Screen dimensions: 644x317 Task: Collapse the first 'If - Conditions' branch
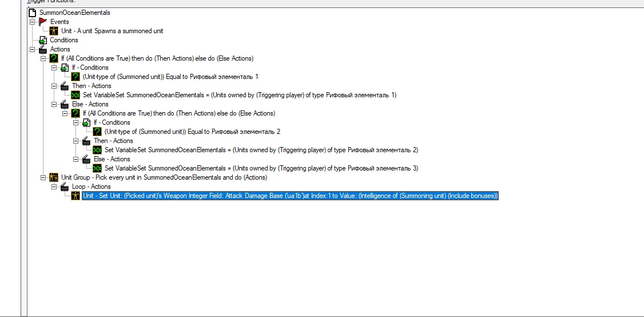(54, 68)
